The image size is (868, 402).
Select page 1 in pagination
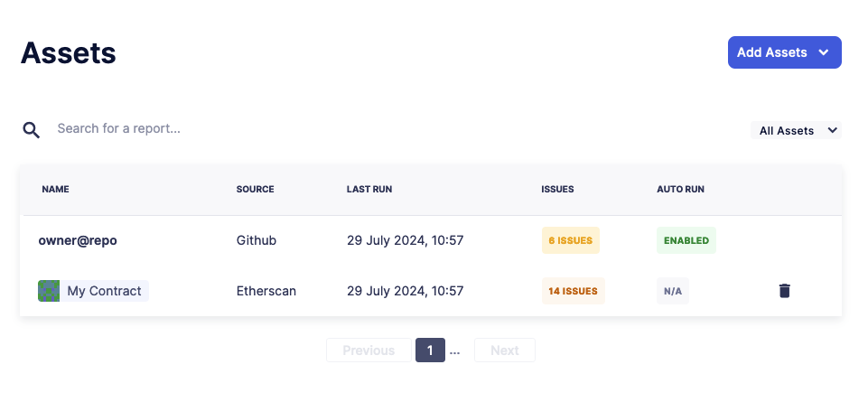tap(430, 351)
